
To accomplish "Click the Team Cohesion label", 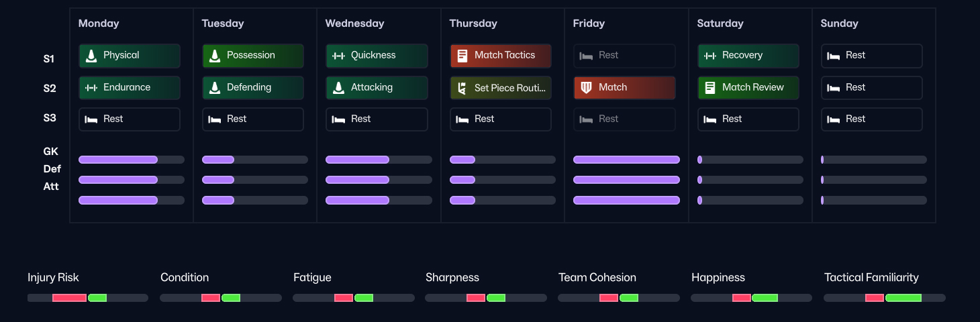I will (597, 278).
